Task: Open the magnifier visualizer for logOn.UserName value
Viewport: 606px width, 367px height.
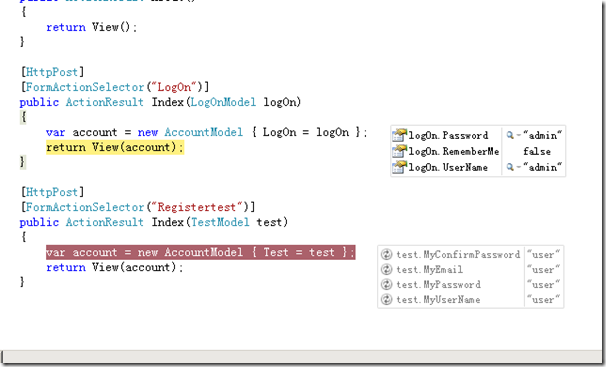Action: click(510, 167)
